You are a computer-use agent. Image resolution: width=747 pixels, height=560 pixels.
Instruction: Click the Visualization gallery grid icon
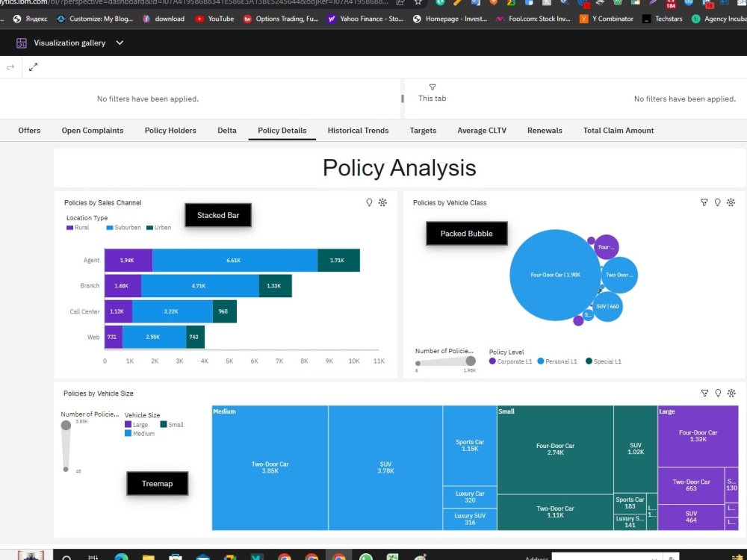coord(23,43)
